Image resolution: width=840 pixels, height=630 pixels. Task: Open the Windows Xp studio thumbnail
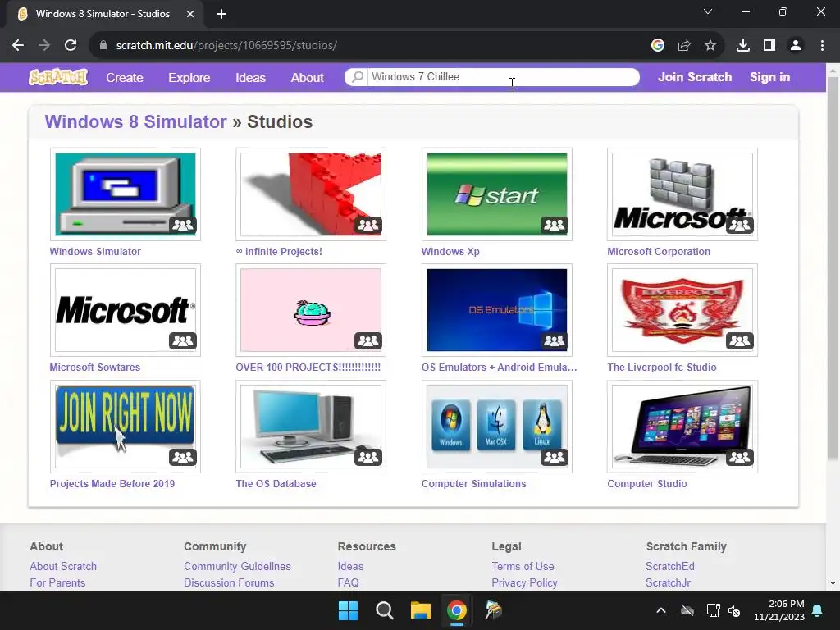(x=496, y=194)
